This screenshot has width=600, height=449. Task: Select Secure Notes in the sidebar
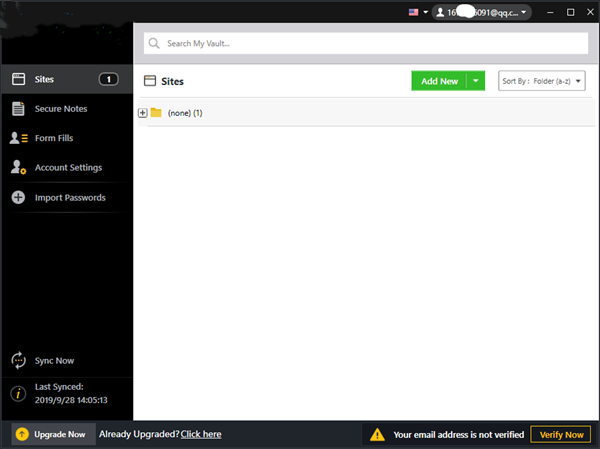click(61, 108)
